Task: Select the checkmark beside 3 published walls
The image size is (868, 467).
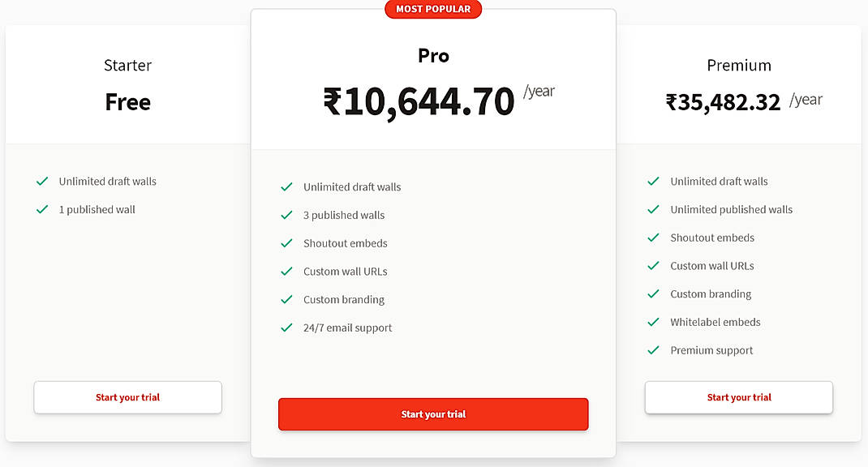Action: 286,215
